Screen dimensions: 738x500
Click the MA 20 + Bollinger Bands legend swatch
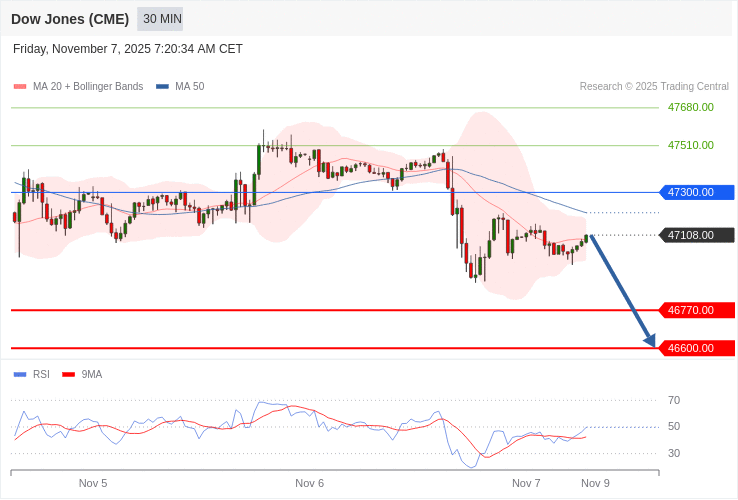click(x=19, y=87)
